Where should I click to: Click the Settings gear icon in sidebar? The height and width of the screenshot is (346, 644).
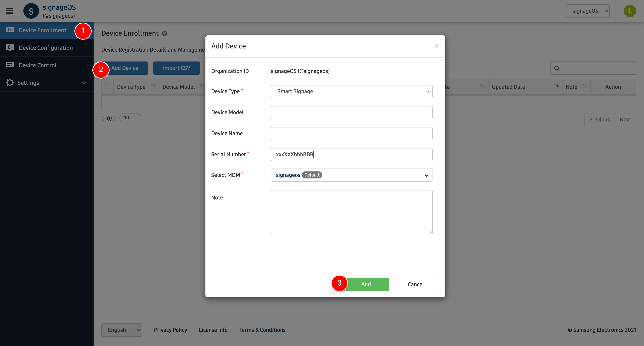[x=10, y=83]
